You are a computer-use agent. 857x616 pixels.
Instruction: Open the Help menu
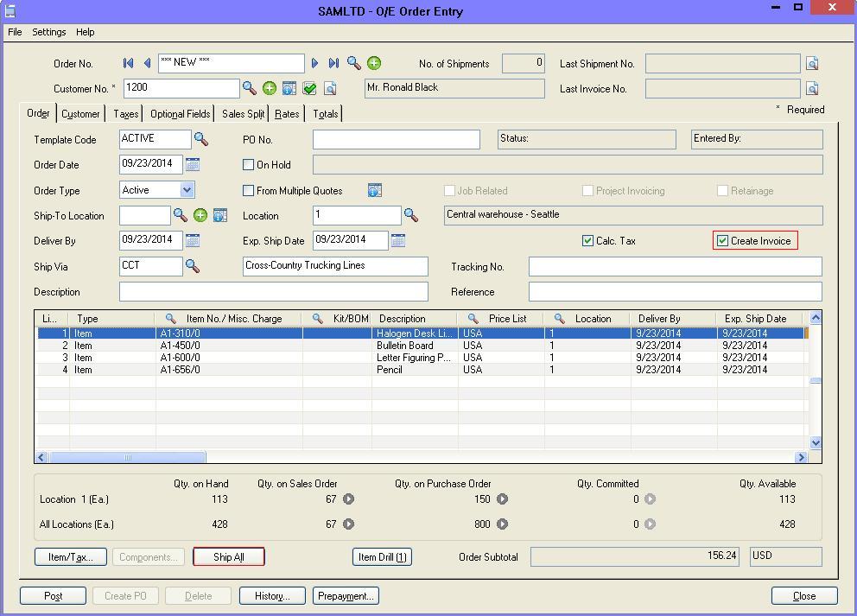[85, 32]
